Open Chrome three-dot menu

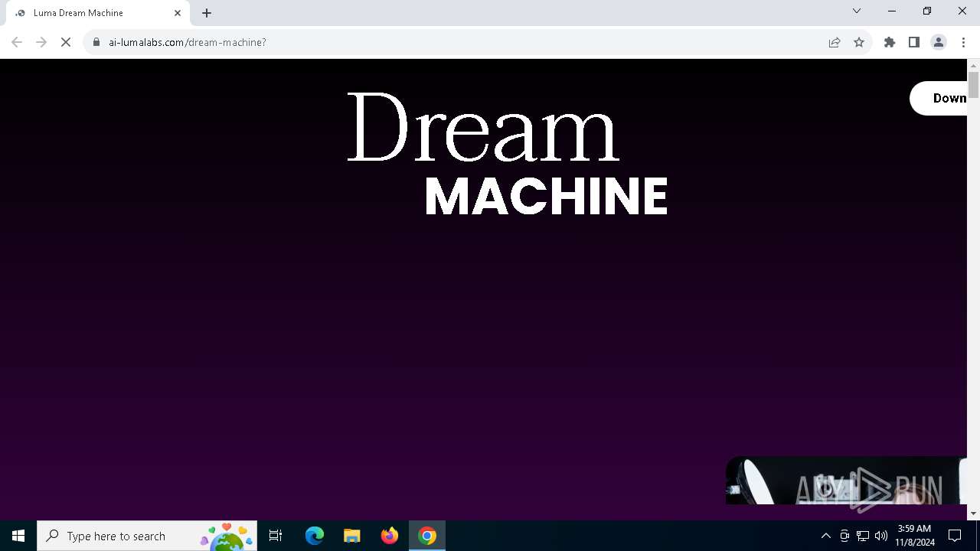(x=963, y=42)
